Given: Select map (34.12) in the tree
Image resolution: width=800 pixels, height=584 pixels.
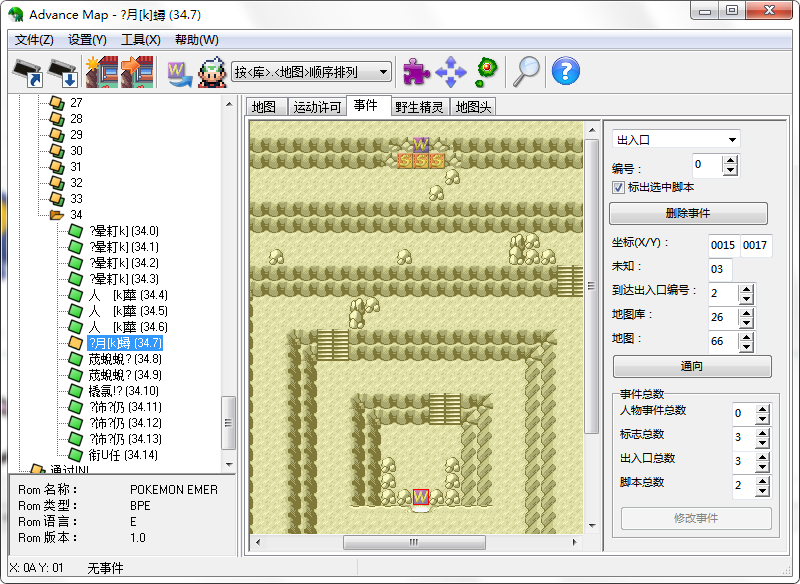Looking at the screenshot, I should (125, 423).
